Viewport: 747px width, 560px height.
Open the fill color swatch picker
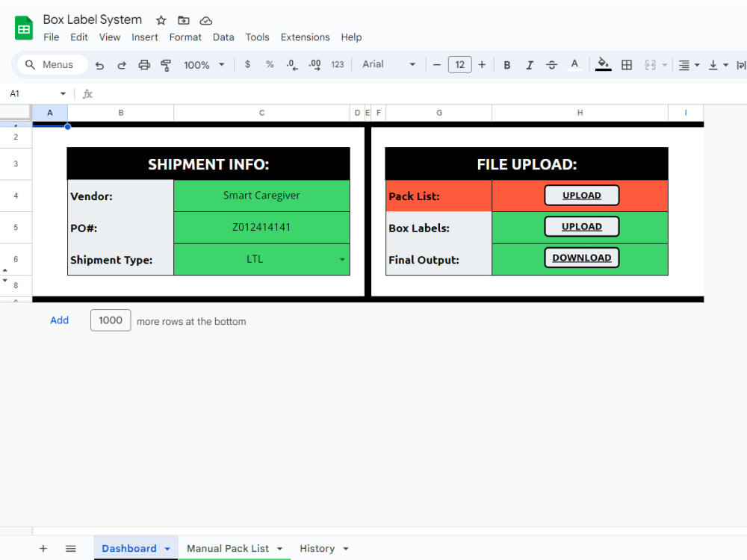click(x=603, y=65)
